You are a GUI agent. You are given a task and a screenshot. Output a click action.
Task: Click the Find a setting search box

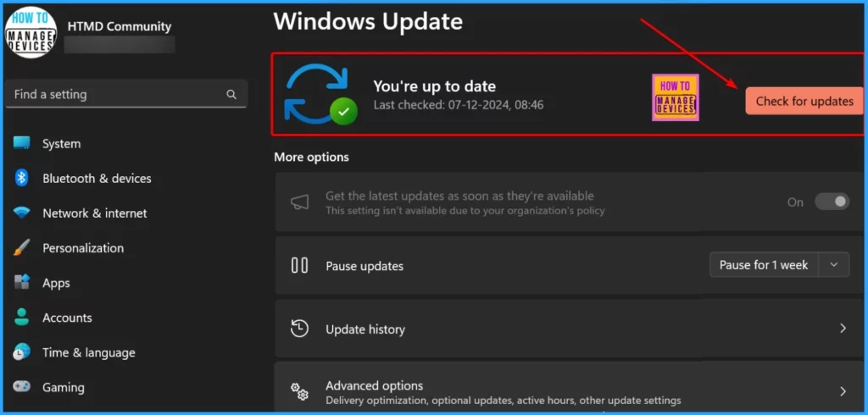(x=126, y=94)
